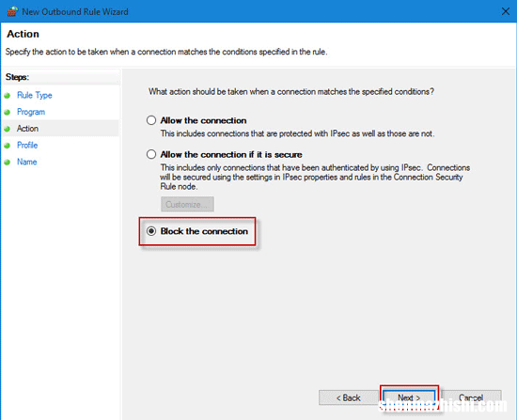Jump to the Profile step

pyautogui.click(x=27, y=146)
